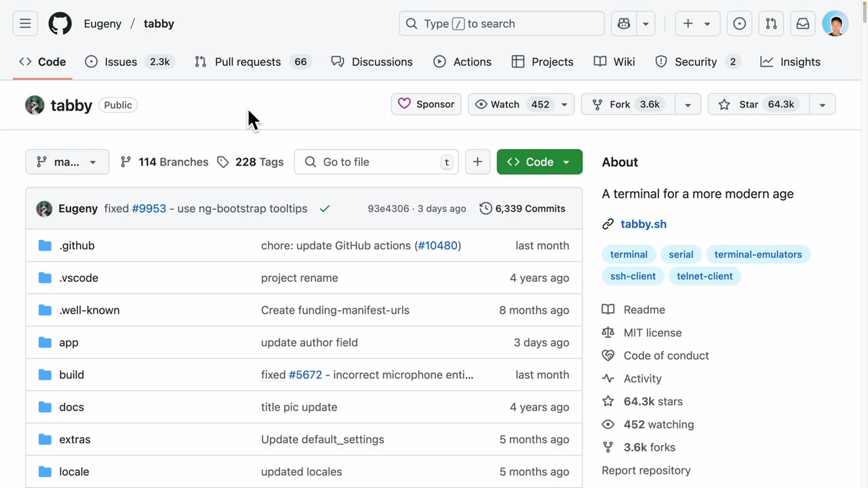Select the terminal topic tag
The height and width of the screenshot is (488, 868).
tap(629, 255)
